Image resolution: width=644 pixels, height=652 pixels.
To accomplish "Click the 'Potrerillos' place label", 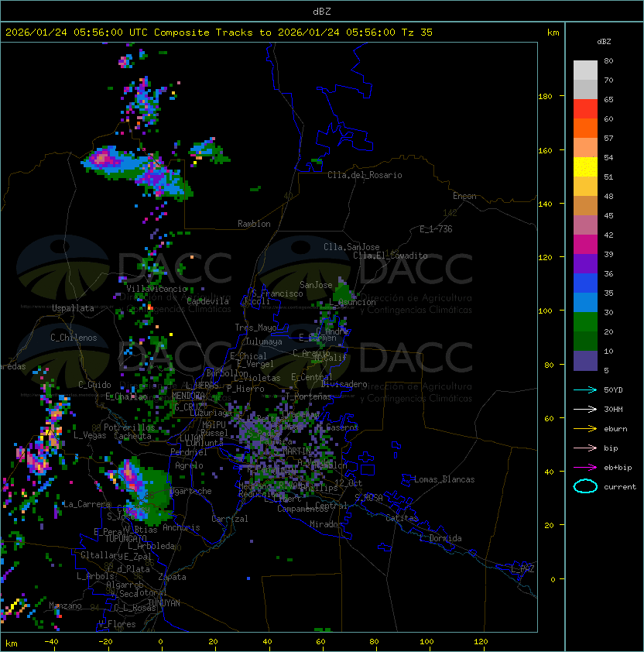I will pos(129,427).
